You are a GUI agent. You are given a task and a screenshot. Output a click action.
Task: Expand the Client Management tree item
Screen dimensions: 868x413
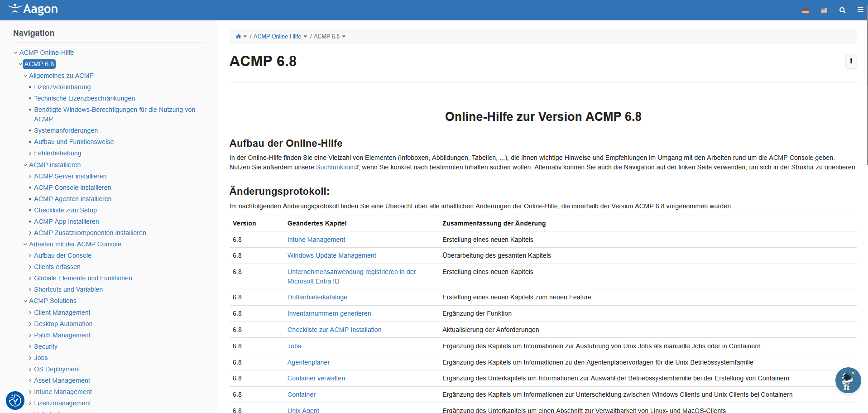point(30,312)
